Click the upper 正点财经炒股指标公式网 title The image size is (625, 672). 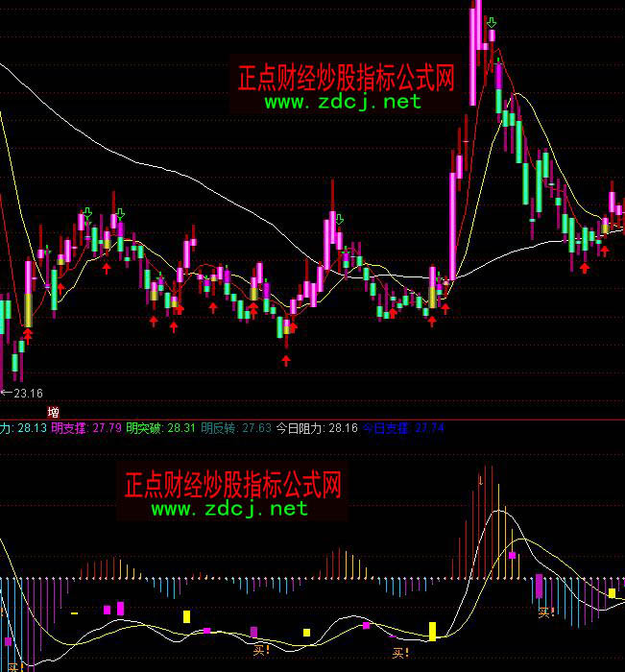click(345, 78)
